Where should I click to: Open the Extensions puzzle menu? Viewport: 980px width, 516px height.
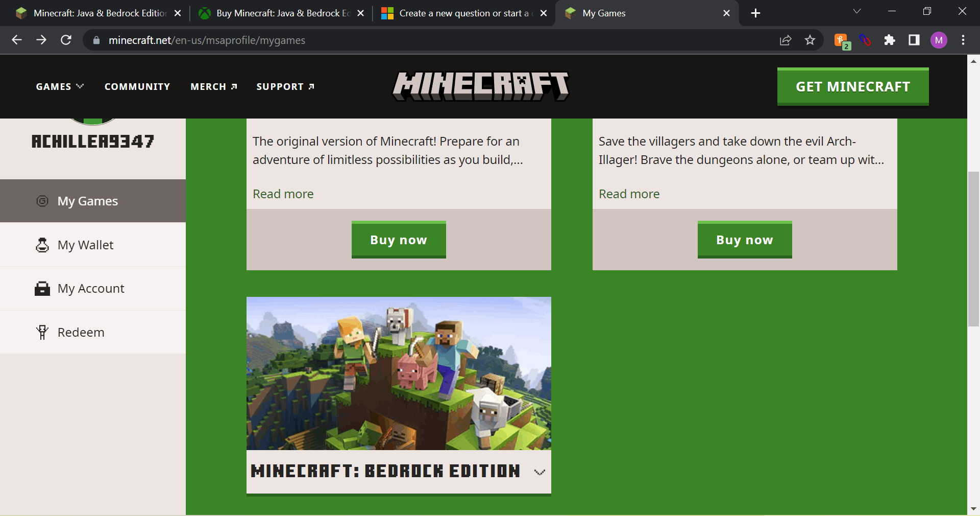(x=890, y=40)
